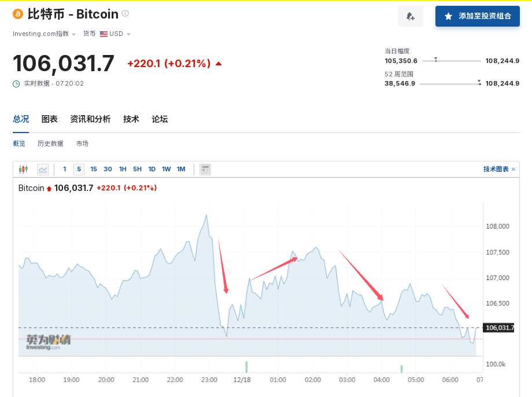Click the news overlay icon in chart toolbar
Image resolution: width=532 pixels, height=397 pixels.
point(205,169)
